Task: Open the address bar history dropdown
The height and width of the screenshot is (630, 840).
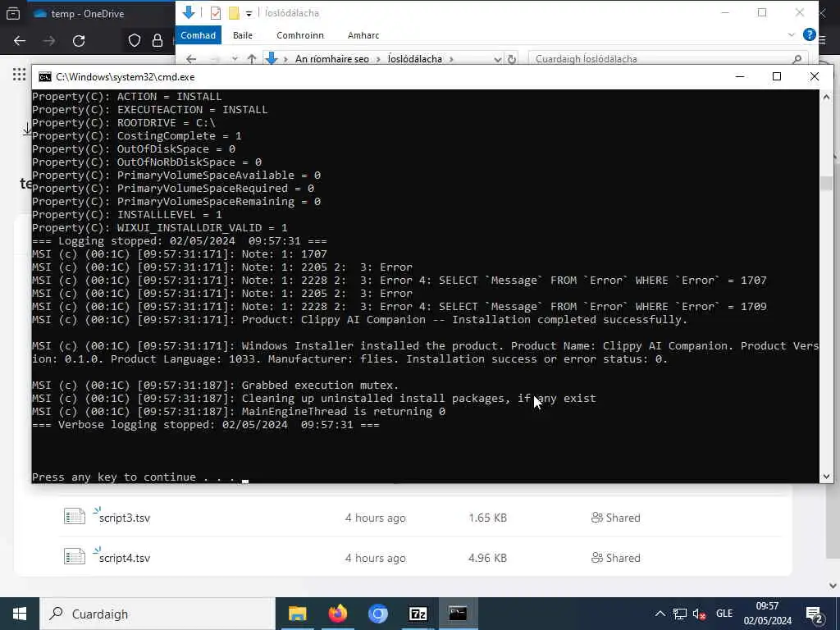Action: 498,59
